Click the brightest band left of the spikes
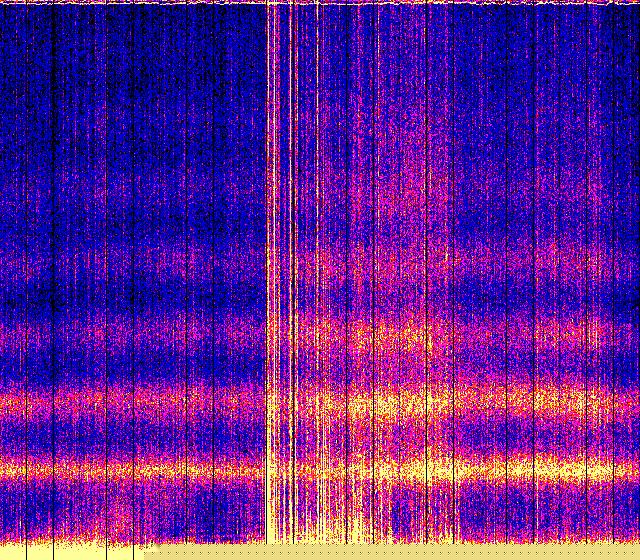Viewport: 640px width, 560px height. coord(130,468)
